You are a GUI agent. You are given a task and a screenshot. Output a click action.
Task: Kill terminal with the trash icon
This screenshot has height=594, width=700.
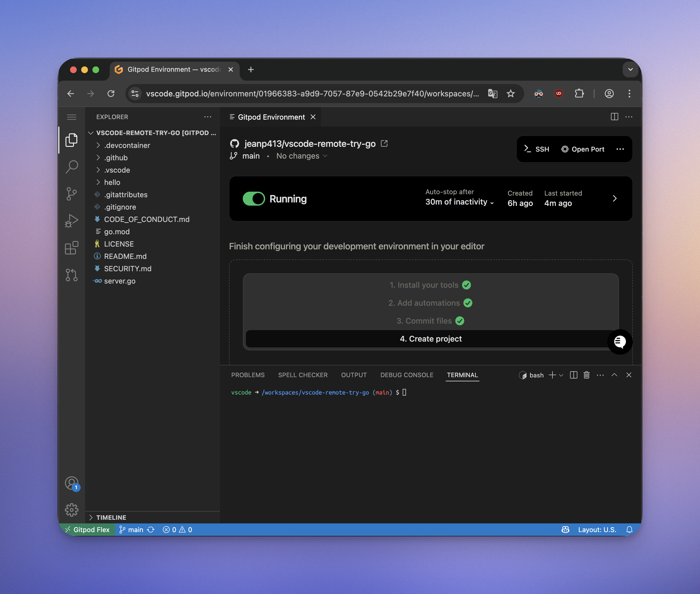(587, 375)
